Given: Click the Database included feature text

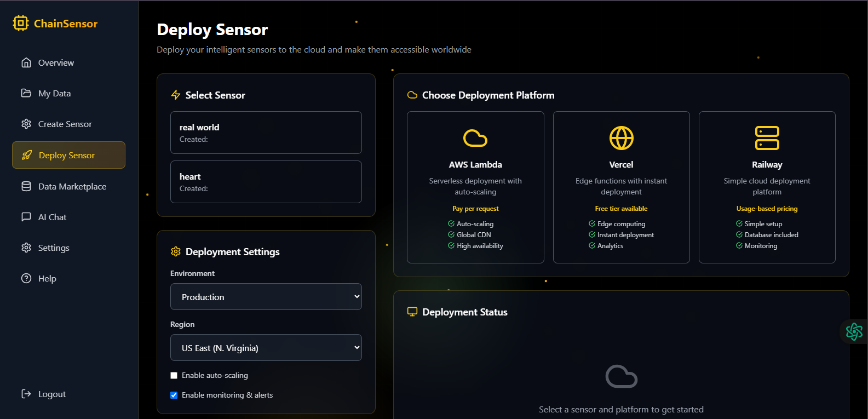Looking at the screenshot, I should [772, 234].
